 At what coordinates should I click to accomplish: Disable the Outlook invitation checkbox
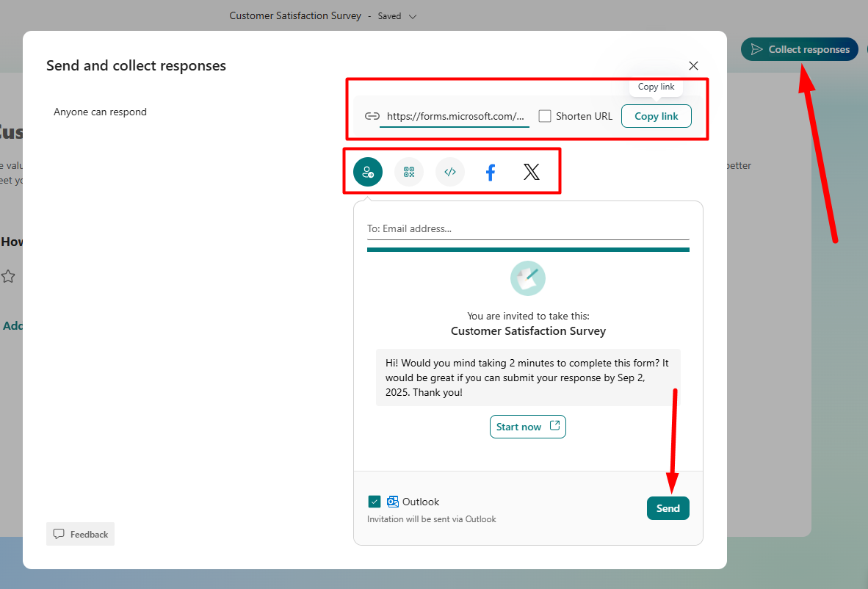click(375, 501)
